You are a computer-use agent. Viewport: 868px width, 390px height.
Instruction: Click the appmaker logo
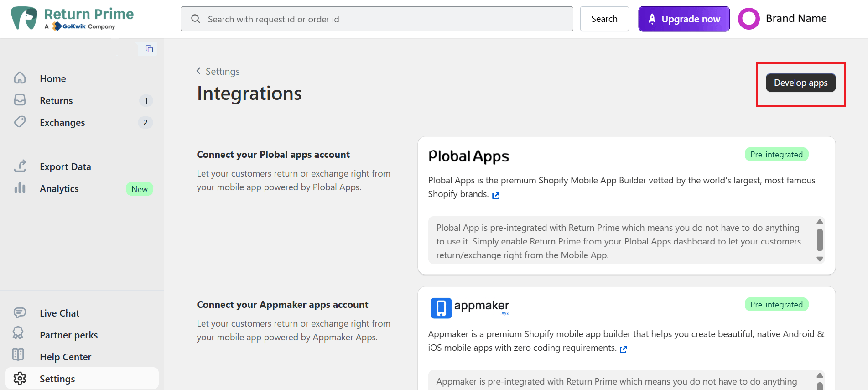point(470,307)
